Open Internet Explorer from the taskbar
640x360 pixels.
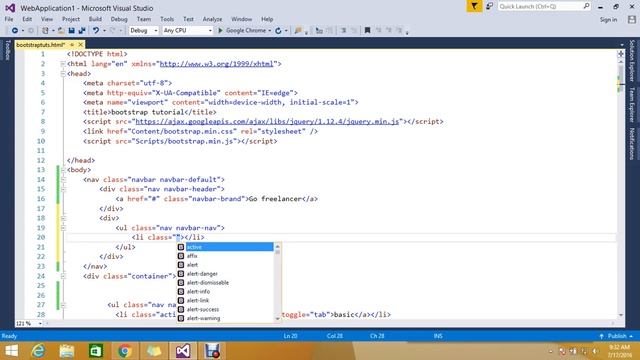tap(39, 351)
